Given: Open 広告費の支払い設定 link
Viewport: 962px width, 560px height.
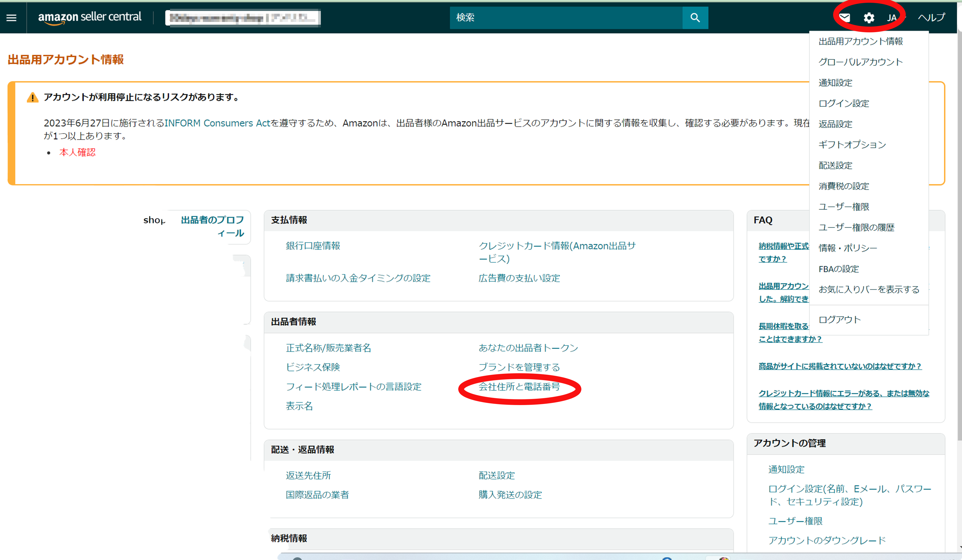Looking at the screenshot, I should coord(519,278).
